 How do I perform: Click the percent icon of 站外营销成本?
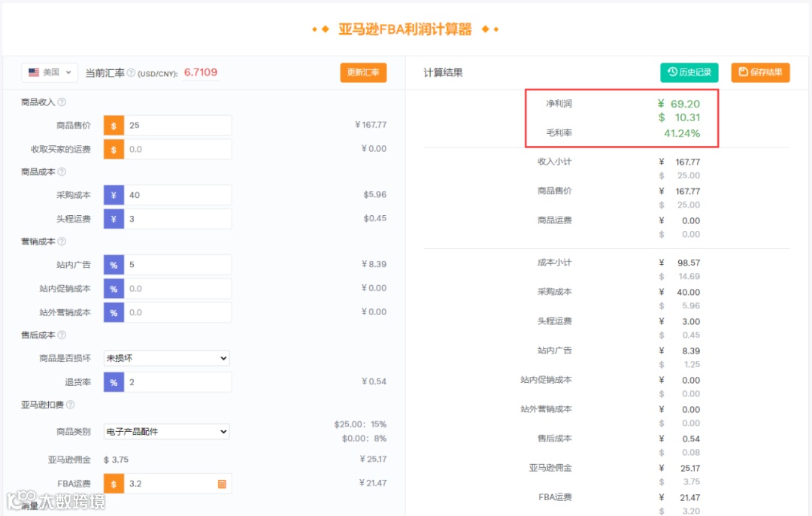[114, 312]
